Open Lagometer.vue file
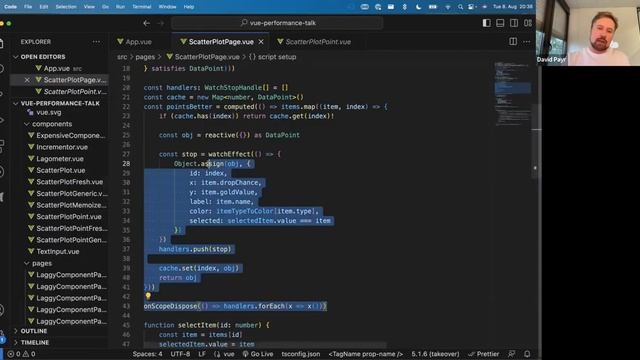The width and height of the screenshot is (640, 360). [59, 159]
